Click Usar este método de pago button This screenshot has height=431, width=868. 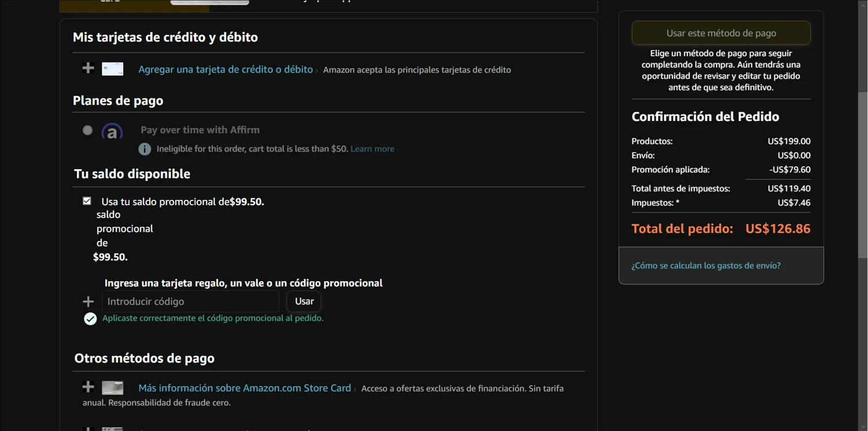point(721,33)
